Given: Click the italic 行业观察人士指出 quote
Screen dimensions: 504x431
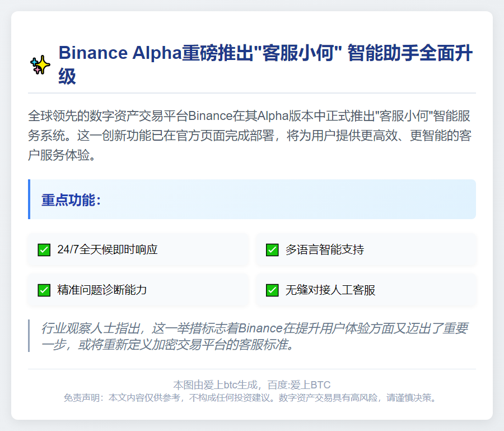Looking at the screenshot, I should (x=255, y=336).
